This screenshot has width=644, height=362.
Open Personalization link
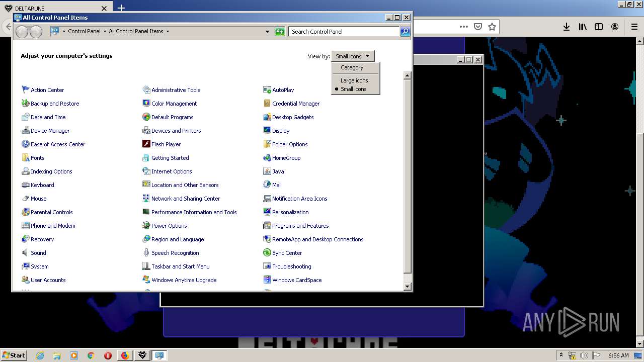click(x=290, y=212)
